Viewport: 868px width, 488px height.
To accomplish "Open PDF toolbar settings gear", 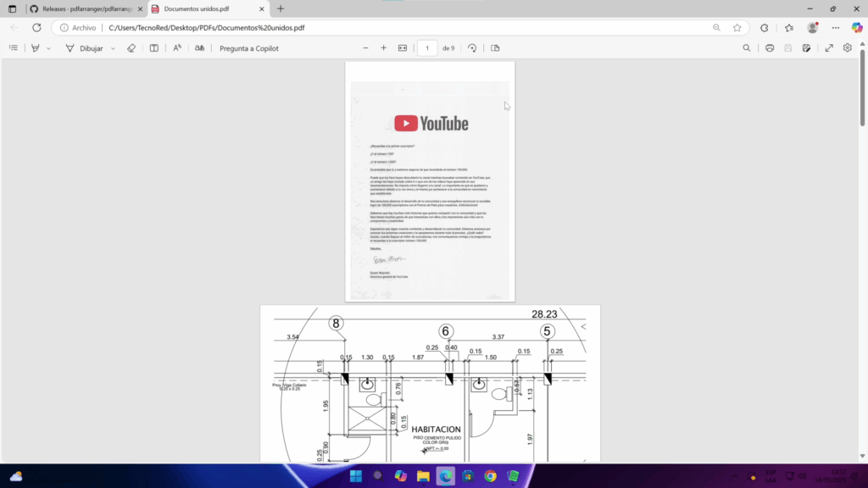I will pyautogui.click(x=848, y=48).
